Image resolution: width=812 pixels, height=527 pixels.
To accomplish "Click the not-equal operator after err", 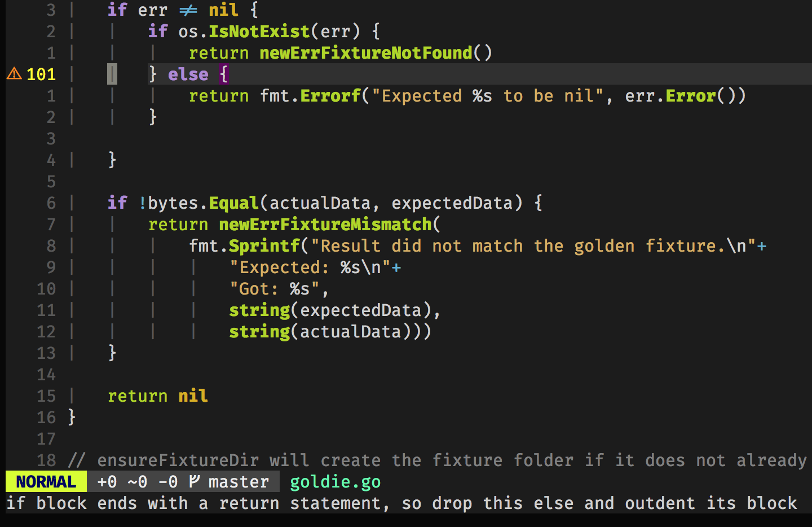I will pos(188,10).
